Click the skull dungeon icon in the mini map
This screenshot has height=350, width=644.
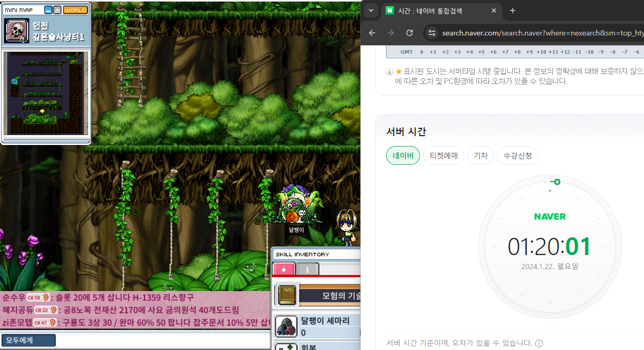pyautogui.click(x=17, y=31)
